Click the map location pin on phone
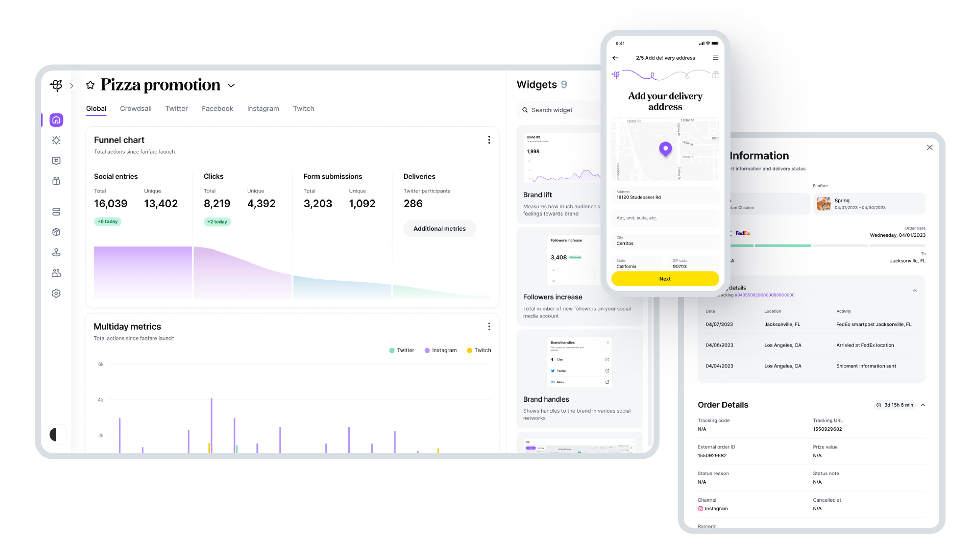Screen dimensions: 980x551 point(665,149)
